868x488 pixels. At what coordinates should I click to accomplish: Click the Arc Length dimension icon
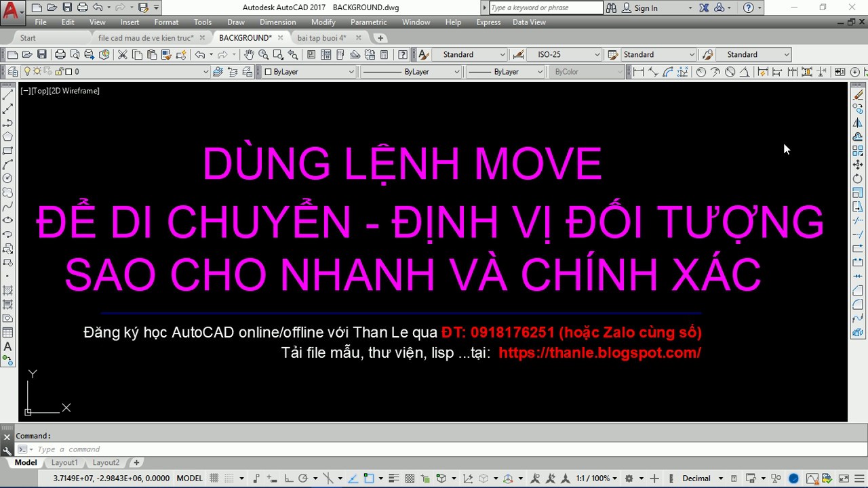click(x=668, y=71)
